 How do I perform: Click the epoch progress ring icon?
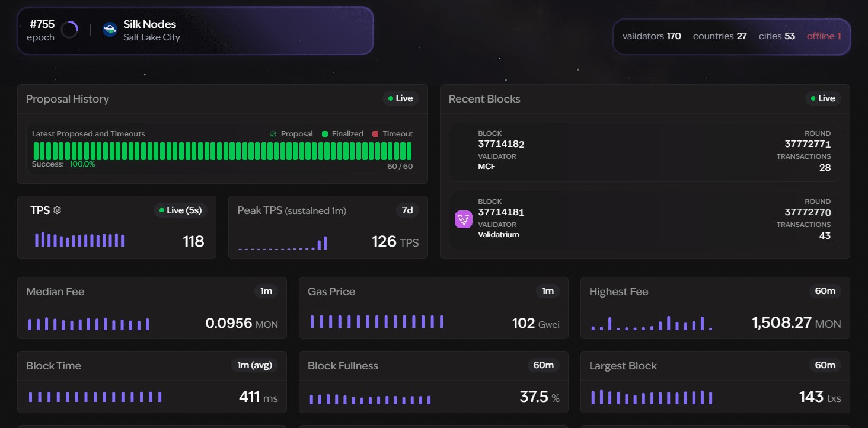click(x=69, y=30)
